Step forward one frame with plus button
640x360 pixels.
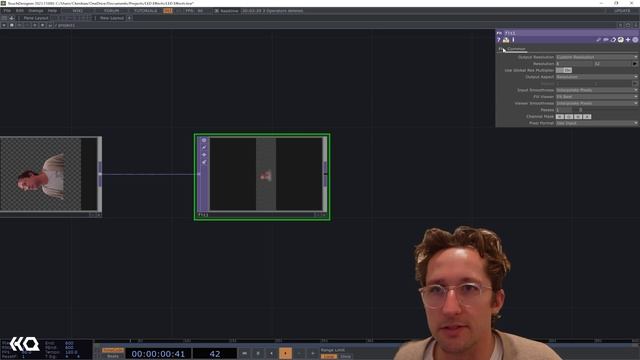click(x=313, y=353)
